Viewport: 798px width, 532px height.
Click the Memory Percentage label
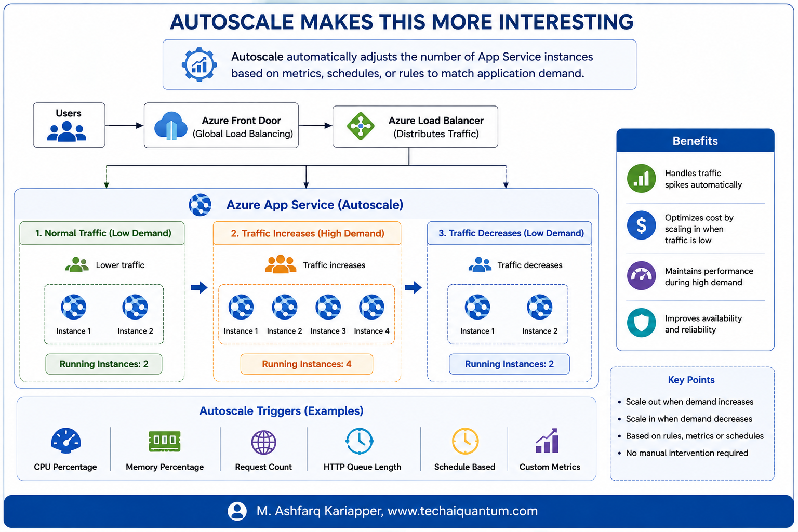pyautogui.click(x=165, y=467)
